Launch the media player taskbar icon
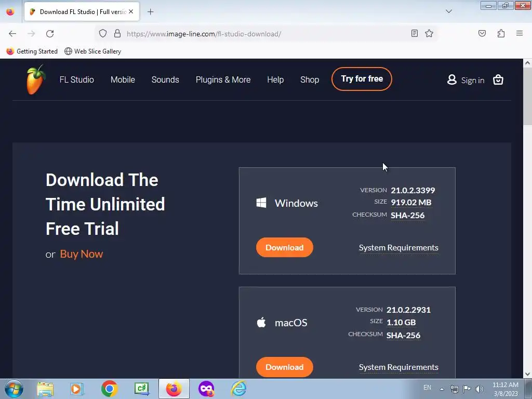This screenshot has width=532, height=399. point(77,389)
